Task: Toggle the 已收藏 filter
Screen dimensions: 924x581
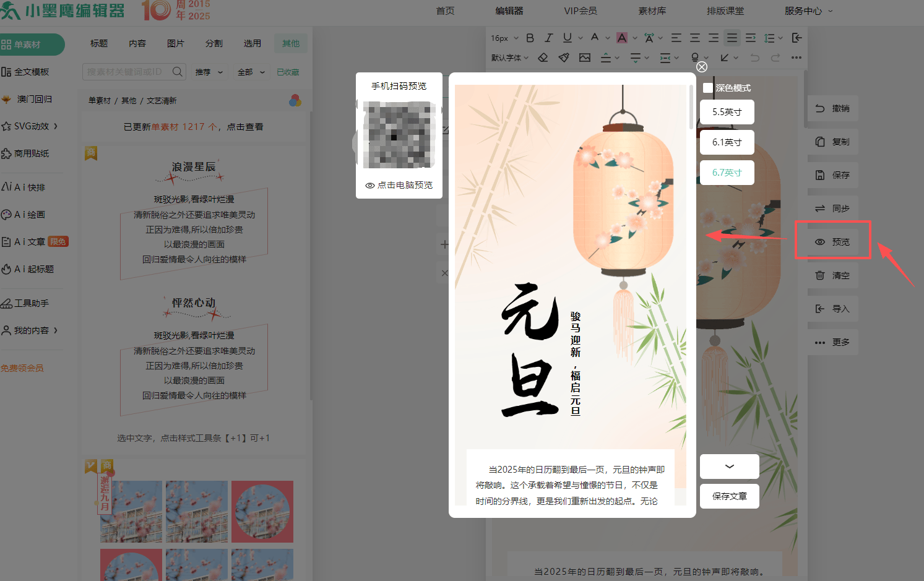Action: (288, 72)
